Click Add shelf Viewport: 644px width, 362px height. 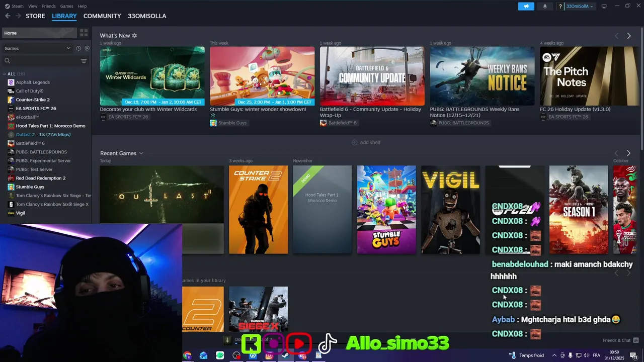pyautogui.click(x=366, y=142)
